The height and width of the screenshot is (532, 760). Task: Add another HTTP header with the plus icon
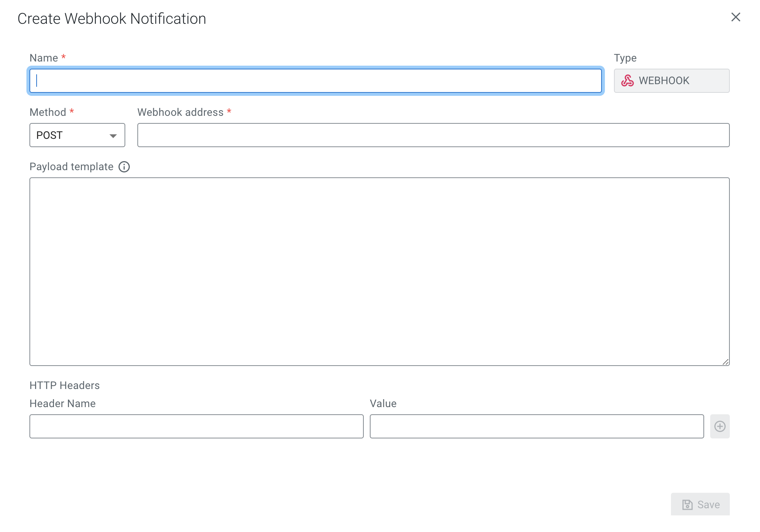pos(720,426)
